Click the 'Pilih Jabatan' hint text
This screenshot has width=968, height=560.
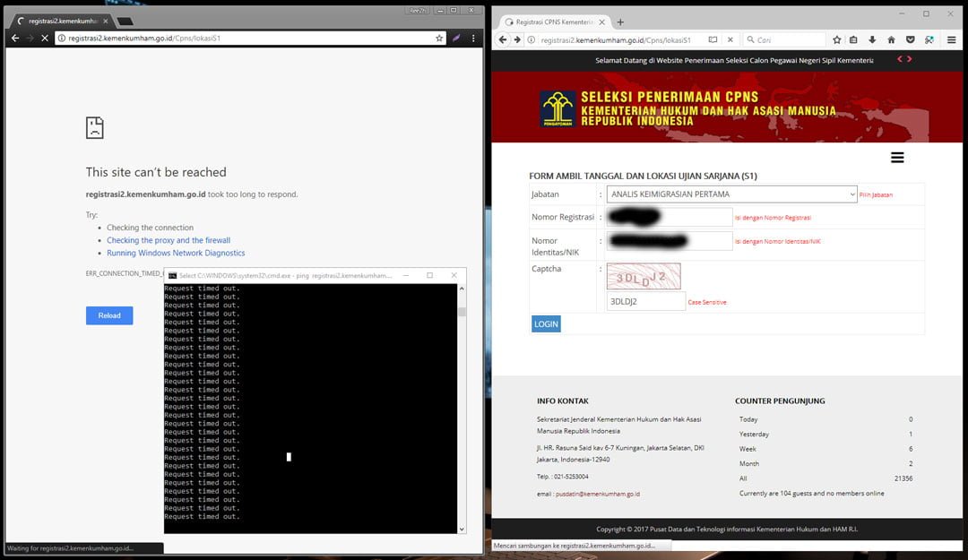point(876,195)
